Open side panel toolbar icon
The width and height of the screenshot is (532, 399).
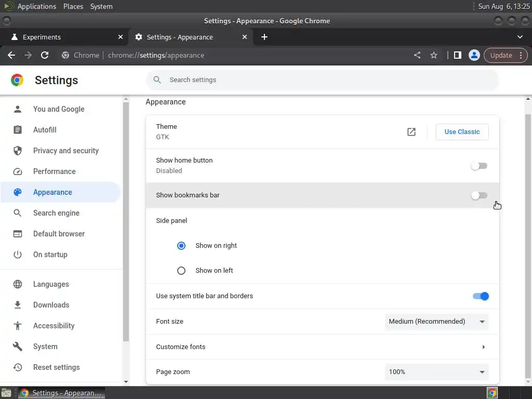457,55
